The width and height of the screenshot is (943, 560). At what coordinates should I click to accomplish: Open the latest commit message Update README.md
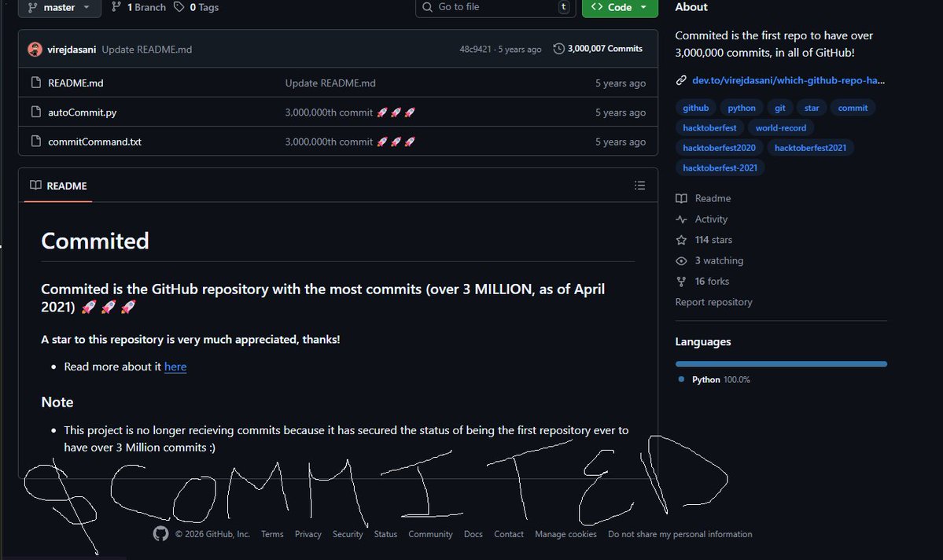pos(147,50)
